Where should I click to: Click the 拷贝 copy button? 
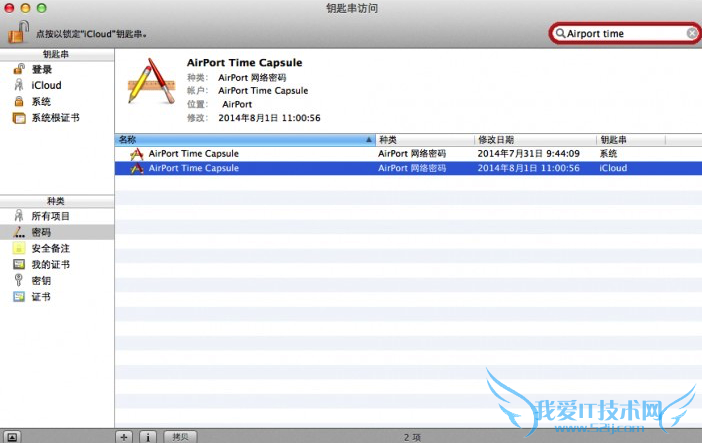[180, 437]
